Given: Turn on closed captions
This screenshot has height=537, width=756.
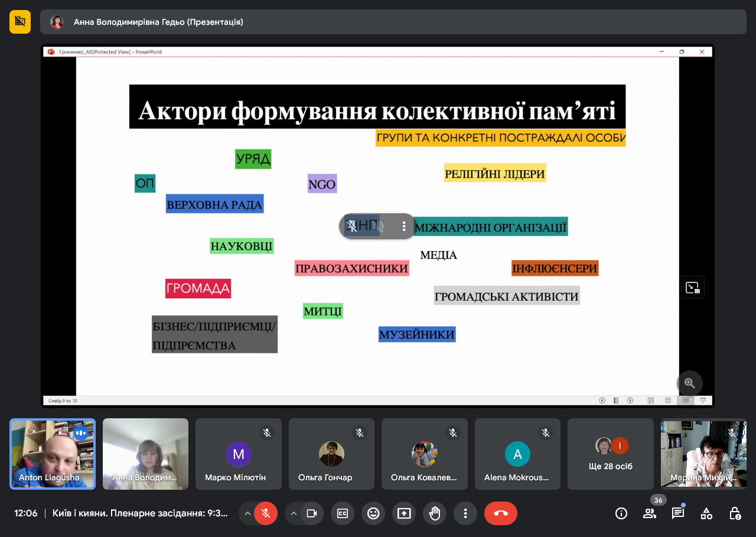Looking at the screenshot, I should 343,513.
